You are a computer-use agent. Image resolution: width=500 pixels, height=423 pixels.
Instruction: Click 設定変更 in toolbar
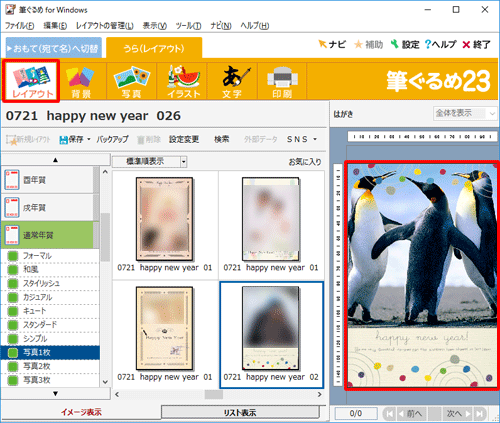coord(184,139)
